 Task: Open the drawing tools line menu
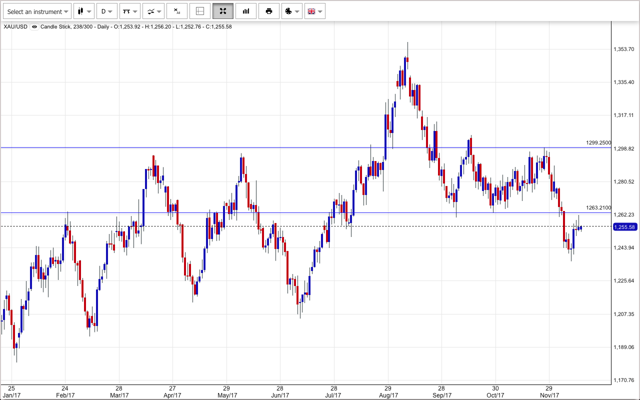point(154,11)
